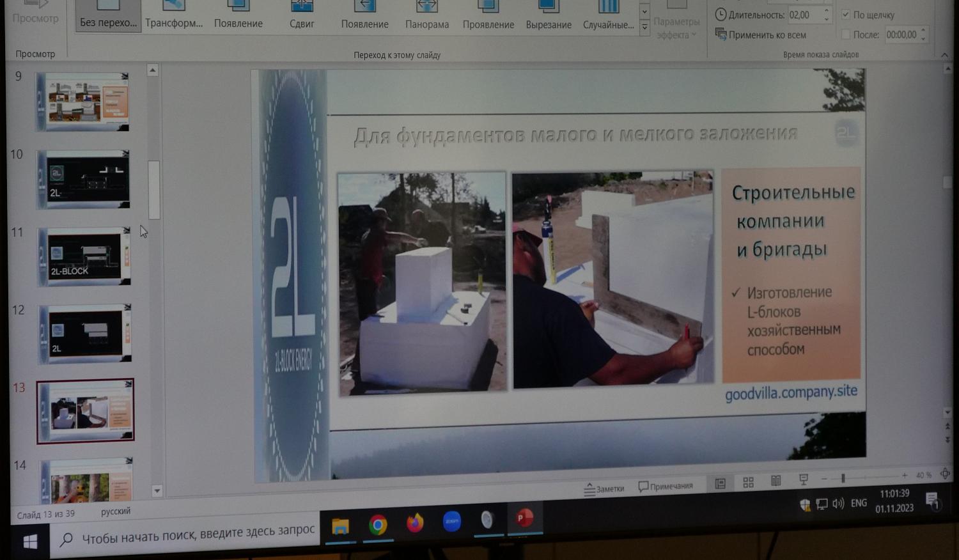Viewport: 959px width, 560px height.
Task: Apply the Сдвиг transition
Action: (302, 15)
